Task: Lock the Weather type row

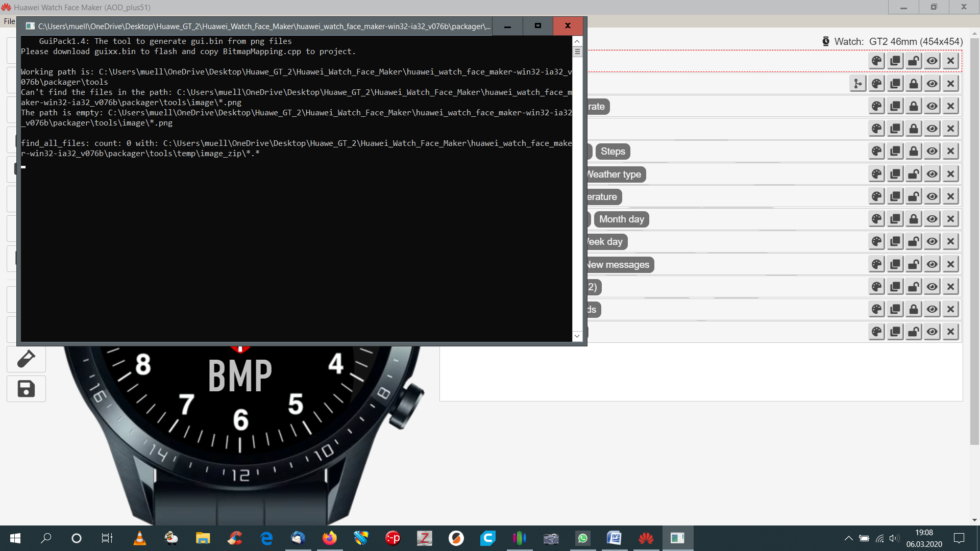Action: [x=914, y=174]
